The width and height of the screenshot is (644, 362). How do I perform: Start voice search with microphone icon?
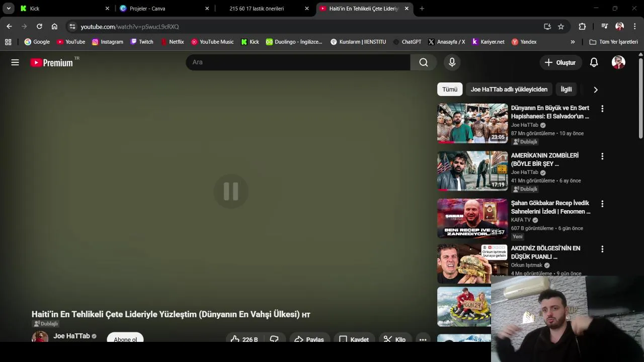(x=452, y=62)
